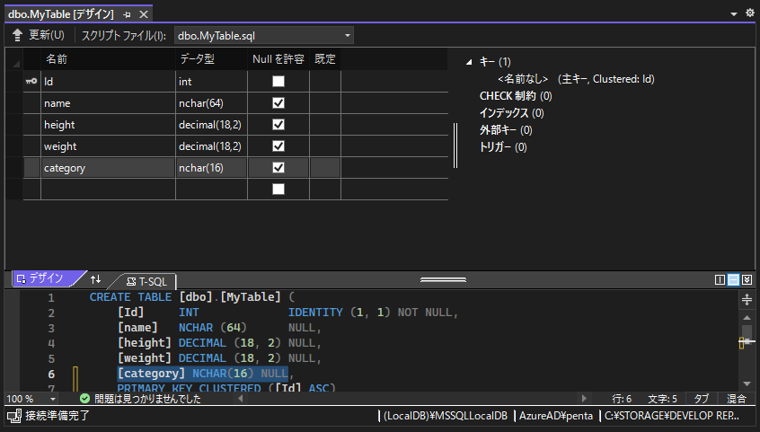Click the data type cell 'nchar(16)'
The height and width of the screenshot is (432, 760).
[x=211, y=168]
